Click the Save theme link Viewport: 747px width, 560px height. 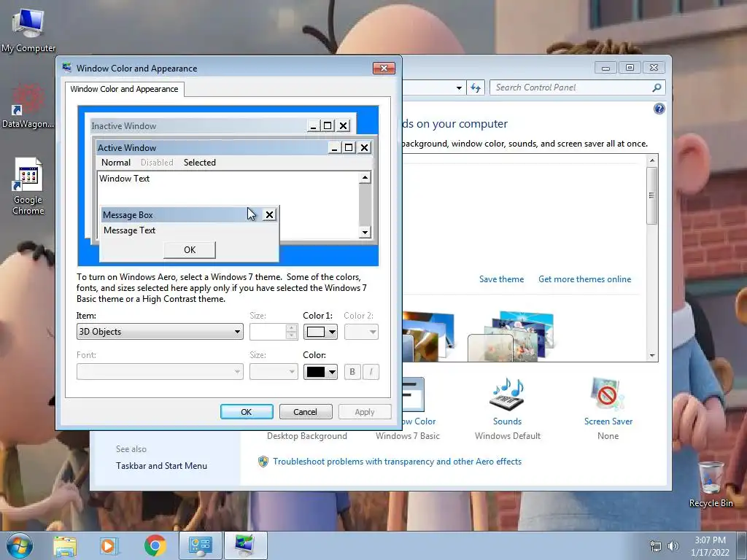tap(501, 279)
